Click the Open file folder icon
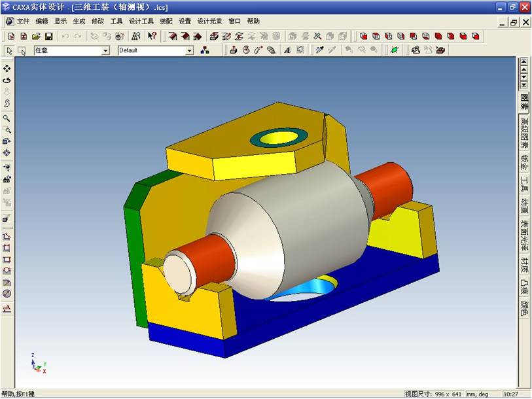Viewport: 532px width, 399px height. point(36,36)
